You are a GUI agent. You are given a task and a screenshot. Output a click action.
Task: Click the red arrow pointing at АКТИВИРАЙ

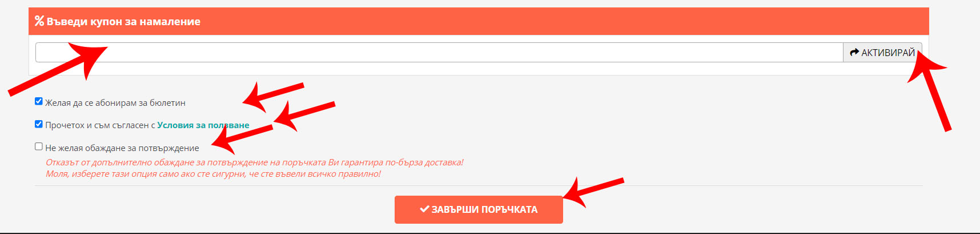tap(929, 90)
